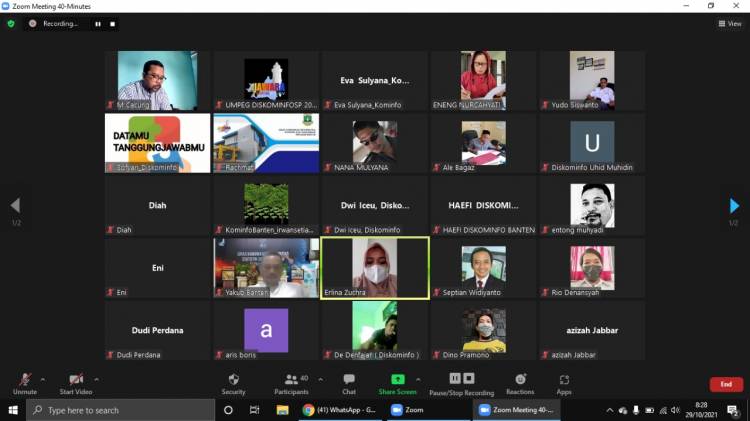Screen dimensions: 750x421
Task: Open the Reactions menu
Action: [x=520, y=384]
